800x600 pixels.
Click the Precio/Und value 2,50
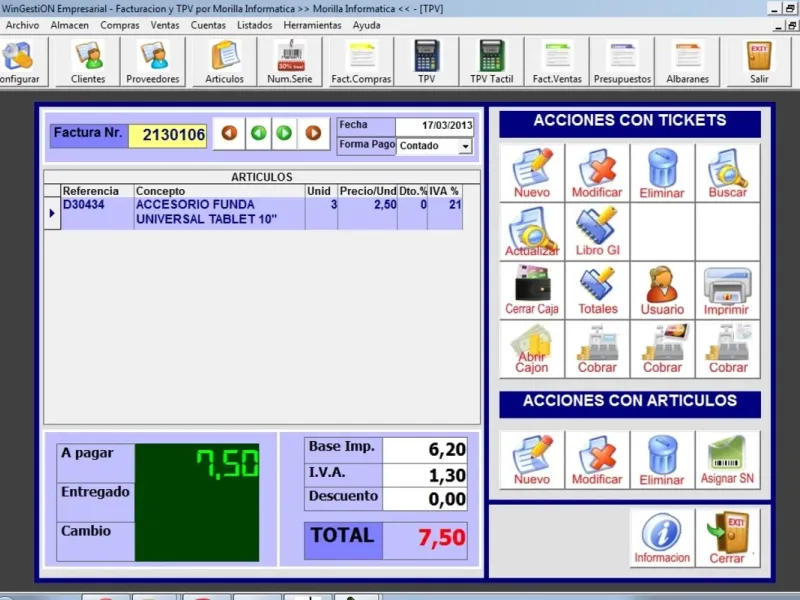(367, 213)
